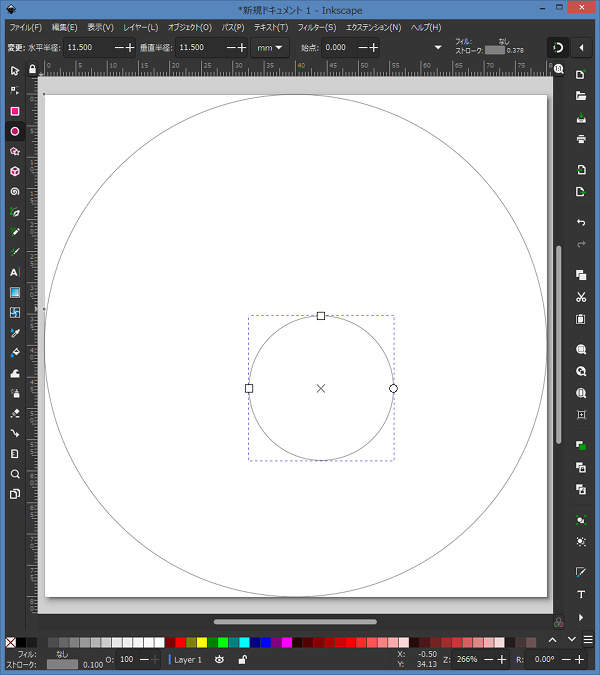Show previous palette row chevron

coord(553,640)
